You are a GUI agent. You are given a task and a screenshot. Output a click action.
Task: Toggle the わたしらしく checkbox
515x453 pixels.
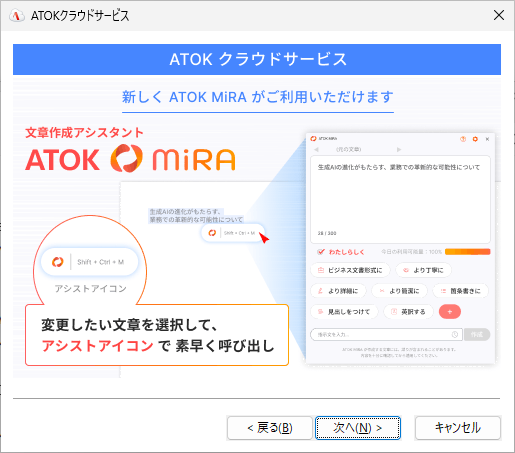pos(321,252)
